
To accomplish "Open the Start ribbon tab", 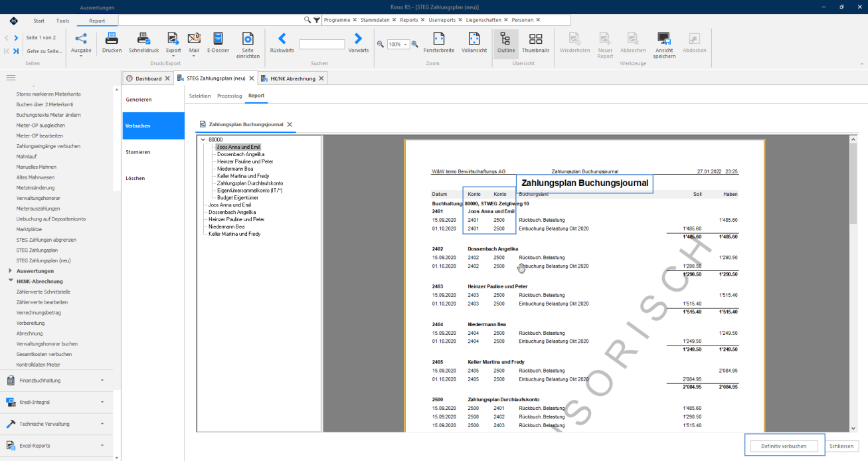I will coord(39,21).
